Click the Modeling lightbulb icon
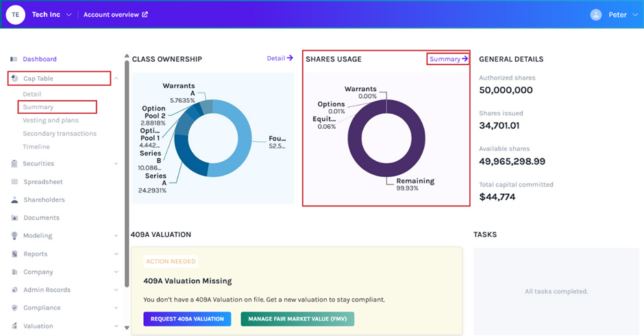 pos(15,236)
